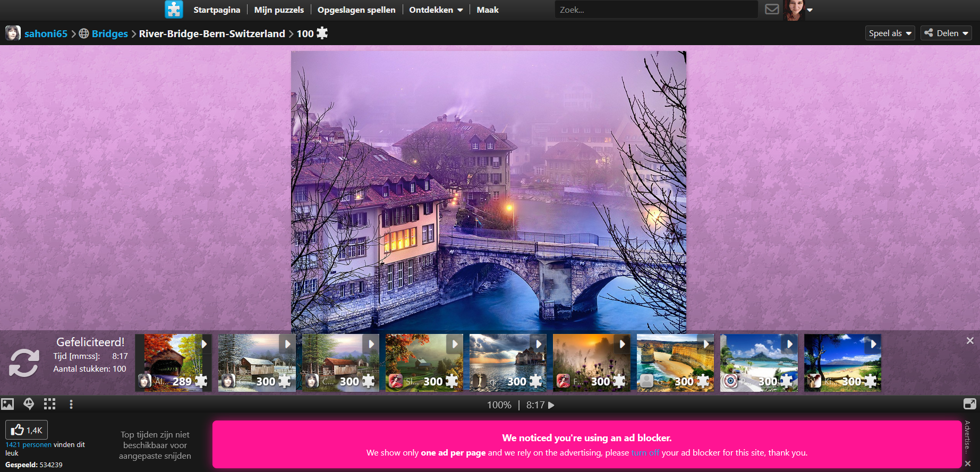The height and width of the screenshot is (472, 980).
Task: Close the suggested puzzles strip
Action: point(970,341)
